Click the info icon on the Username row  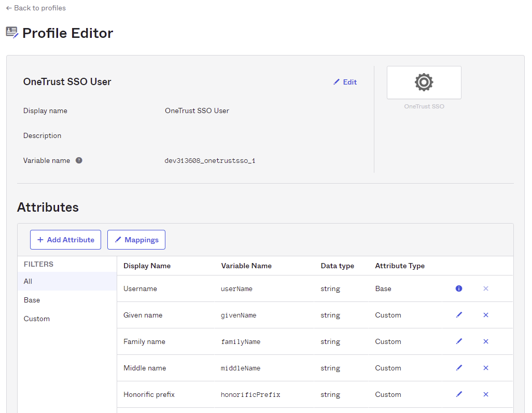tap(459, 288)
